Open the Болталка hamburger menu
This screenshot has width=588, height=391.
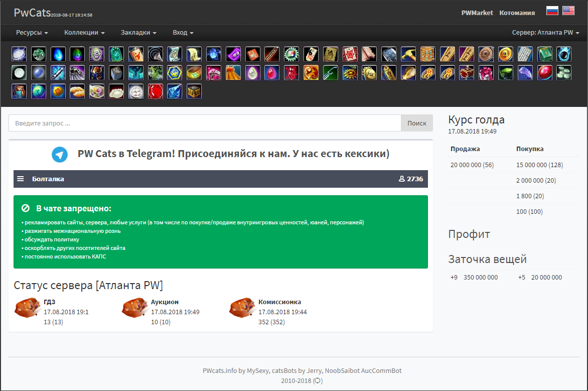(21, 179)
